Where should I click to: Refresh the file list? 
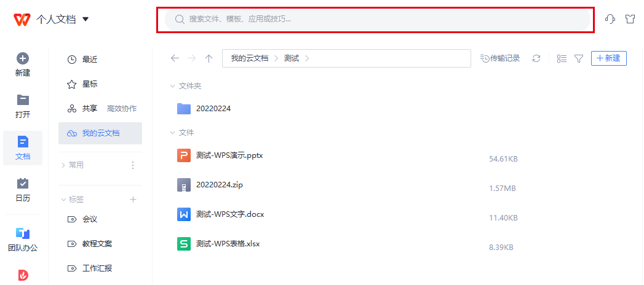click(x=536, y=58)
